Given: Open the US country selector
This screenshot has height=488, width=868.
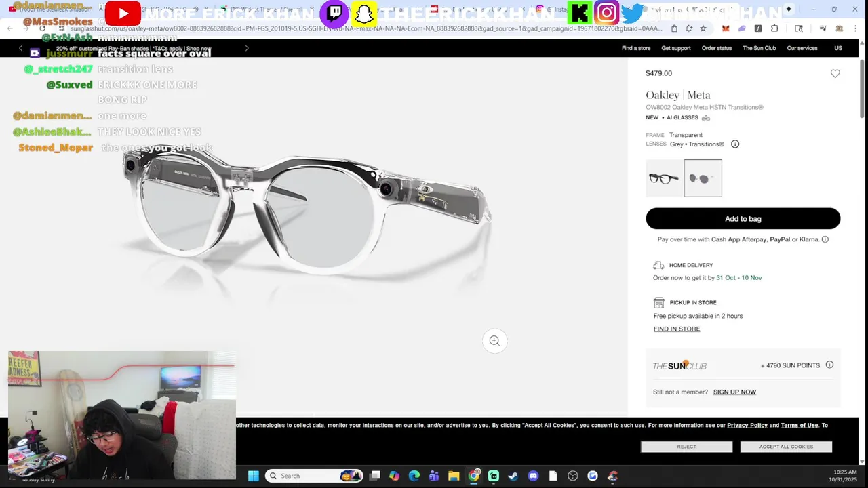Looking at the screenshot, I should pos(838,48).
